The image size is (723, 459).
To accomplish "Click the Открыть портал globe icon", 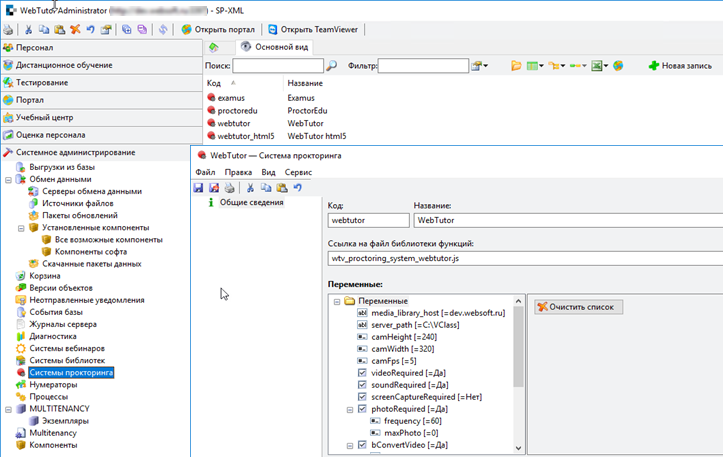I will 186,30.
